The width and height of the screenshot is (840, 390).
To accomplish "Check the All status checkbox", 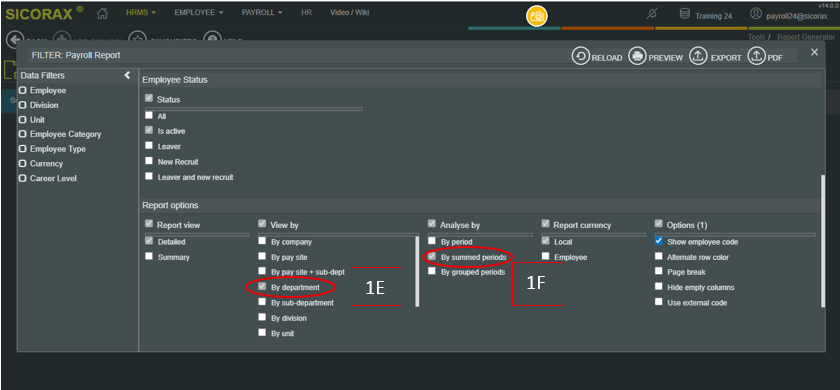I will [x=148, y=116].
